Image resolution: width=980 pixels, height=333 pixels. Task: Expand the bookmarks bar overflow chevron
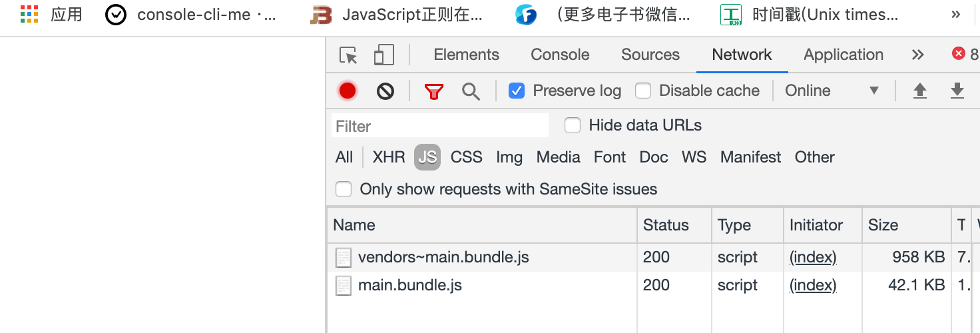click(956, 15)
